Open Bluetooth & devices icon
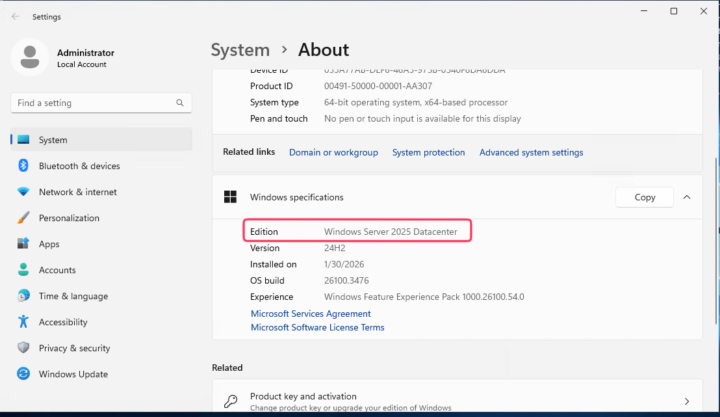This screenshot has height=417, width=720. point(23,166)
